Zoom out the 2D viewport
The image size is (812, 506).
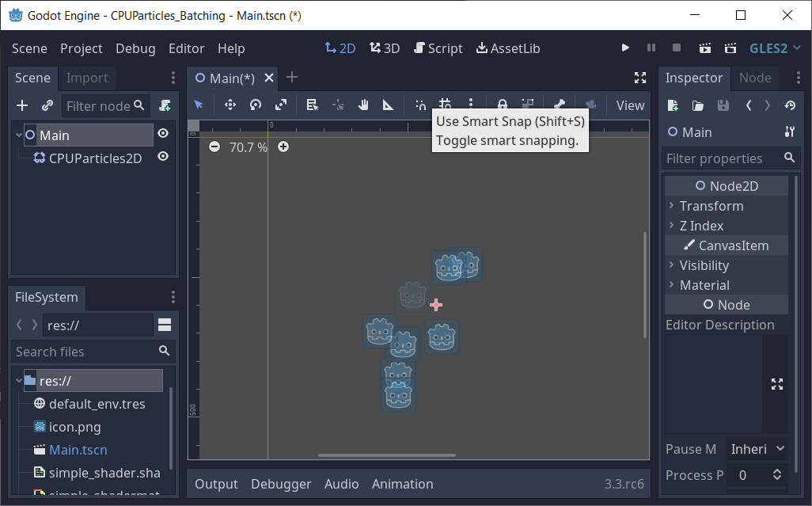(214, 147)
